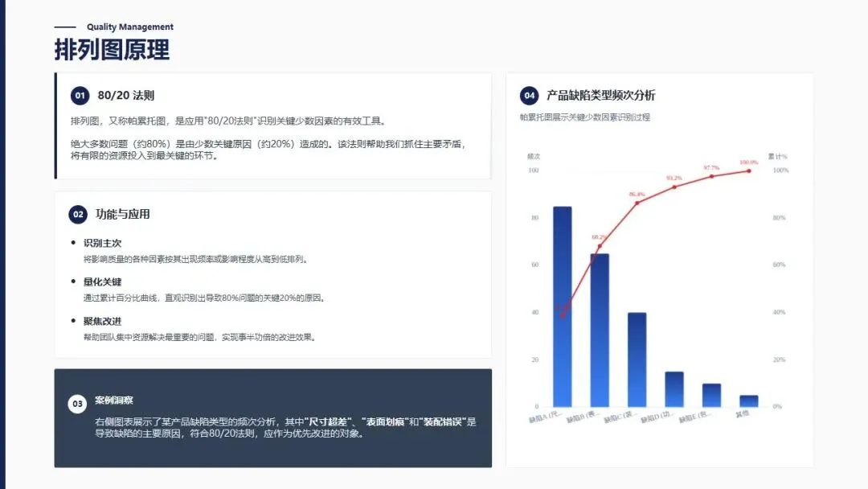Viewport: 868px width, 489px height.
Task: Click the 识别主次 bullet heading
Action: click(x=102, y=243)
